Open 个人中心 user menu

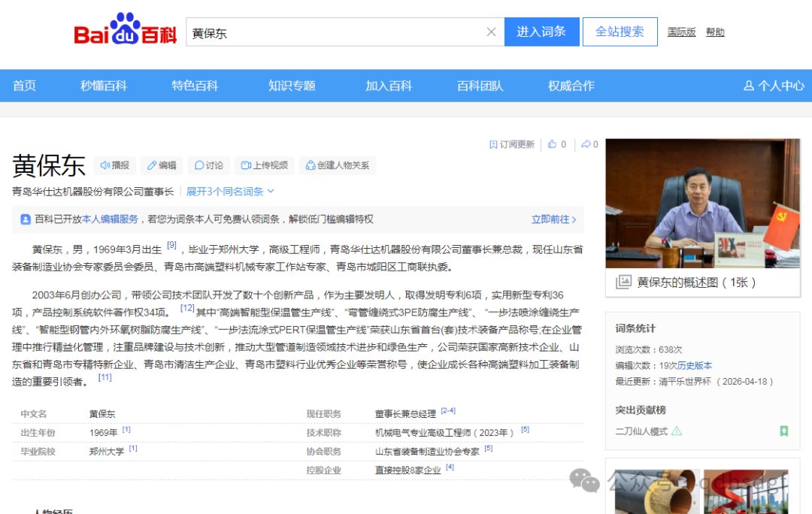[774, 86]
